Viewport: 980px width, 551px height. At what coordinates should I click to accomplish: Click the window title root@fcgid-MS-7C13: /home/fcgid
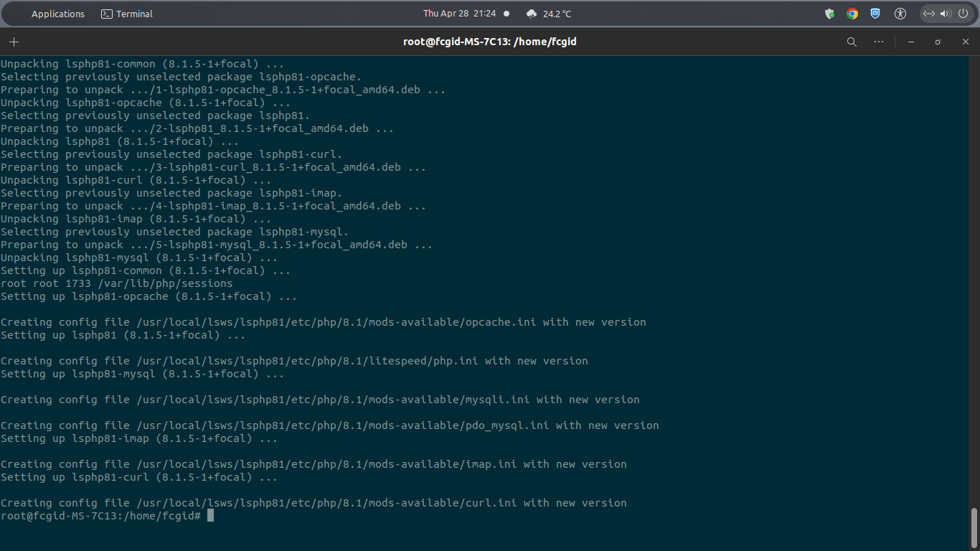(x=490, y=42)
